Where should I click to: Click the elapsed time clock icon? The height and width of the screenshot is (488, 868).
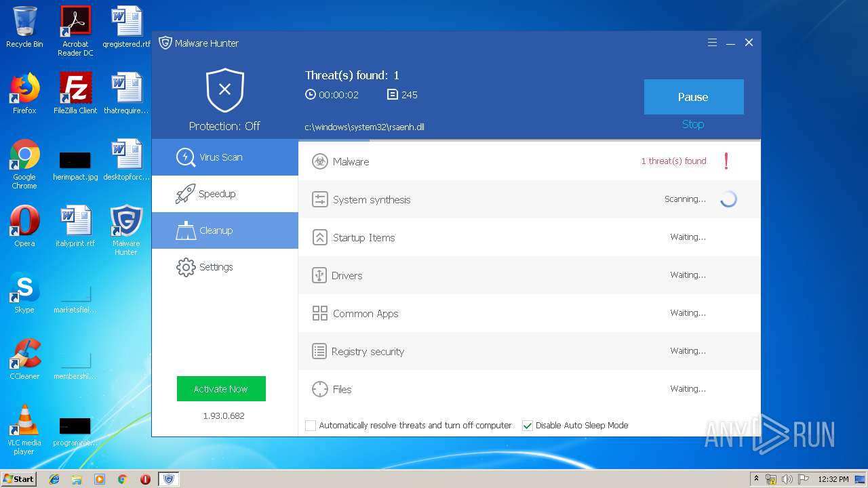[311, 95]
